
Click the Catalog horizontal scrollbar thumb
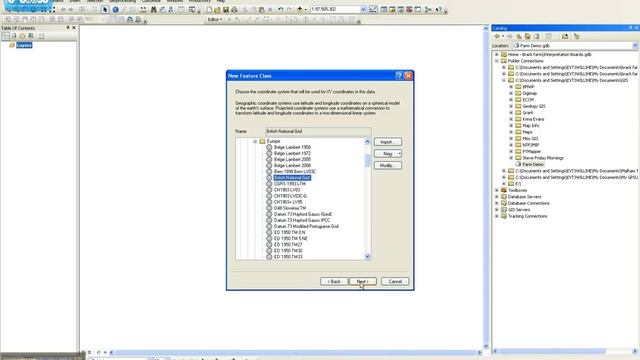[553, 351]
